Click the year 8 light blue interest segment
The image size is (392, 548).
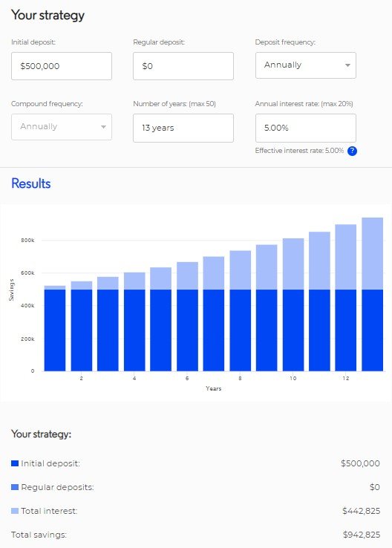pyautogui.click(x=240, y=270)
